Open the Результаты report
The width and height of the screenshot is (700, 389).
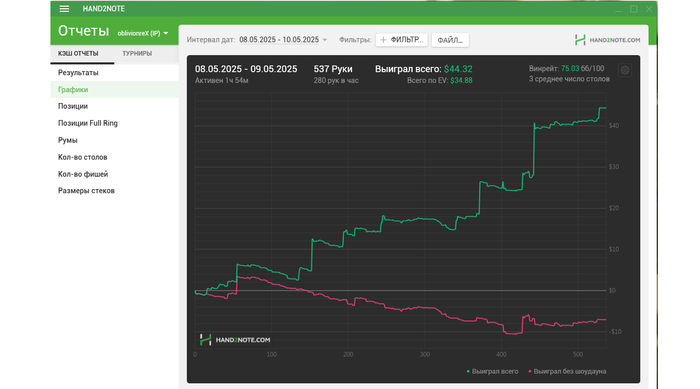[114, 72]
